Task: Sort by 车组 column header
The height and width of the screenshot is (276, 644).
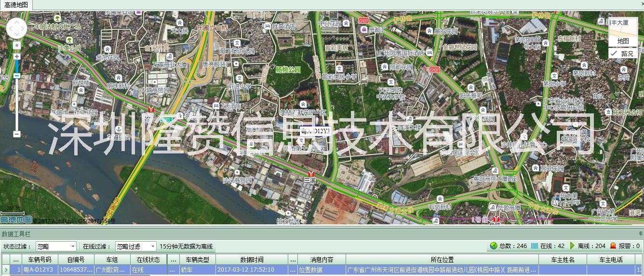Action: [112, 260]
